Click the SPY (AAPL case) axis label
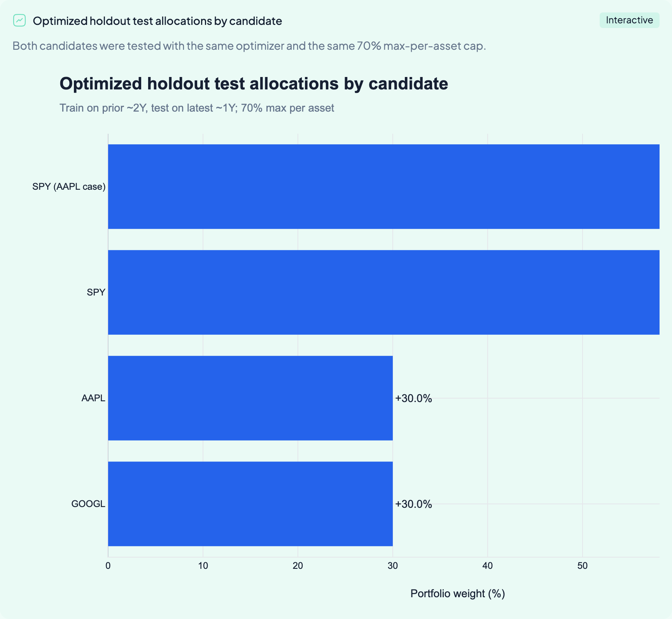672x619 pixels. click(x=69, y=187)
